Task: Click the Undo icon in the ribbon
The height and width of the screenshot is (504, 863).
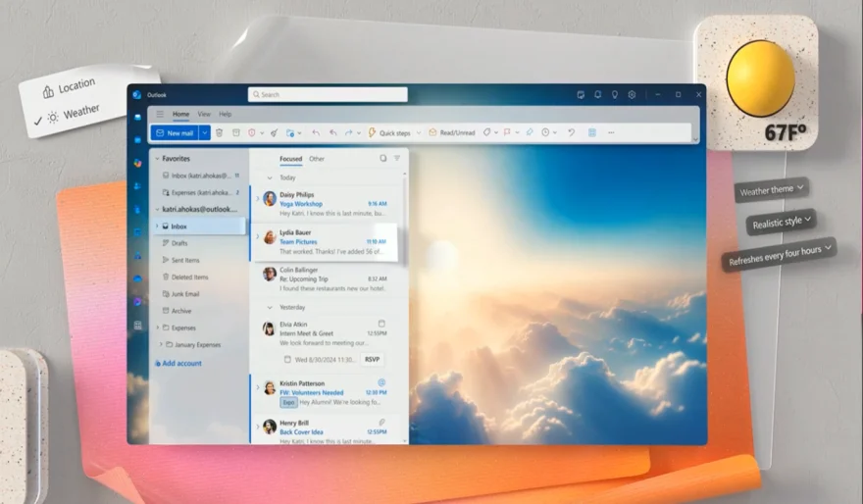Action: coord(572,132)
